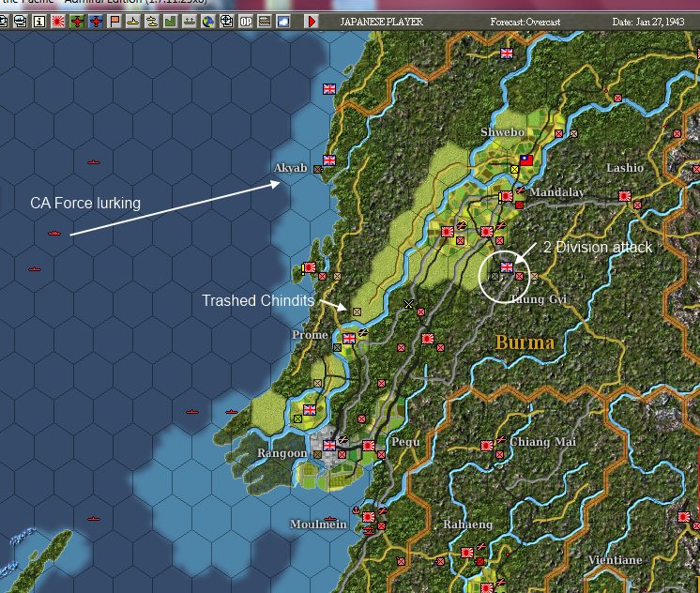The image size is (700, 593).
Task: Click the 'JAPANESE PLAYER' status text
Action: coord(381,22)
